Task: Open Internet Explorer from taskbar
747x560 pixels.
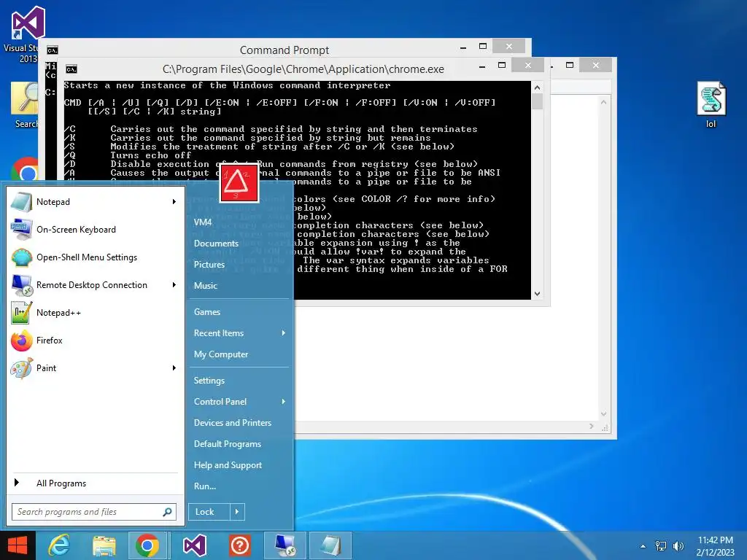Action: point(58,545)
